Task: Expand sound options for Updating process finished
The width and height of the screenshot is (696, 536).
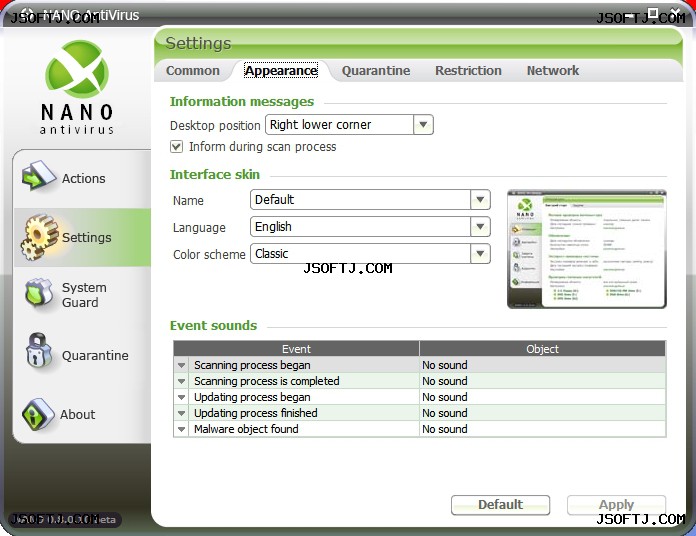Action: 181,413
